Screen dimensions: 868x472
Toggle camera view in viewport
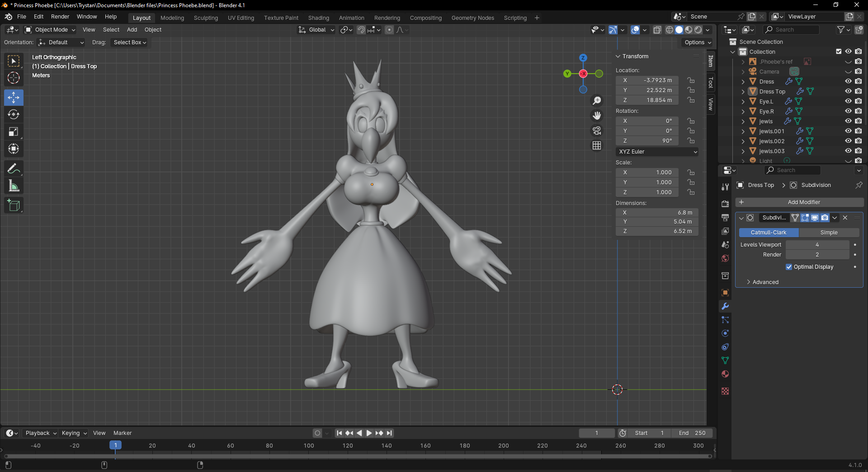tap(597, 131)
